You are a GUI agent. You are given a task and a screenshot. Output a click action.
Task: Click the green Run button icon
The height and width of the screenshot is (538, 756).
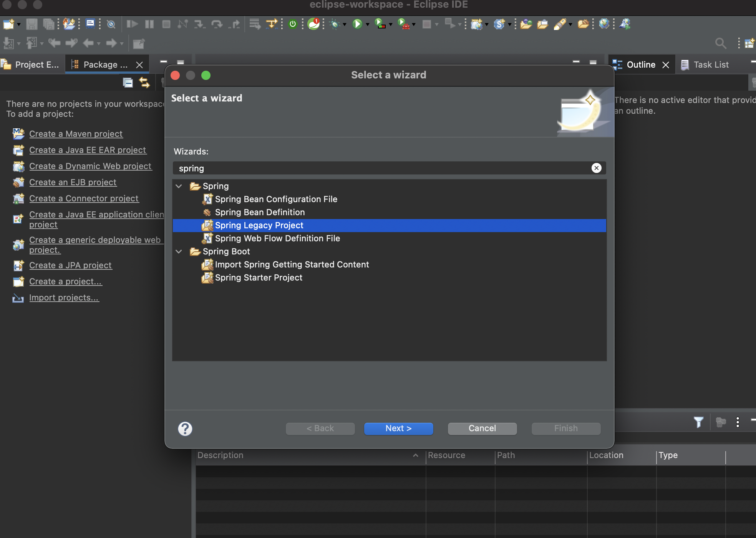click(357, 24)
